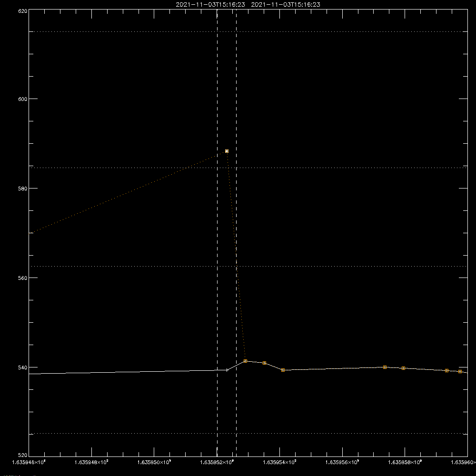This screenshot has width=476, height=476.
Task: Click the x-axis label 1.635950×10⁹
Action: coord(154,462)
